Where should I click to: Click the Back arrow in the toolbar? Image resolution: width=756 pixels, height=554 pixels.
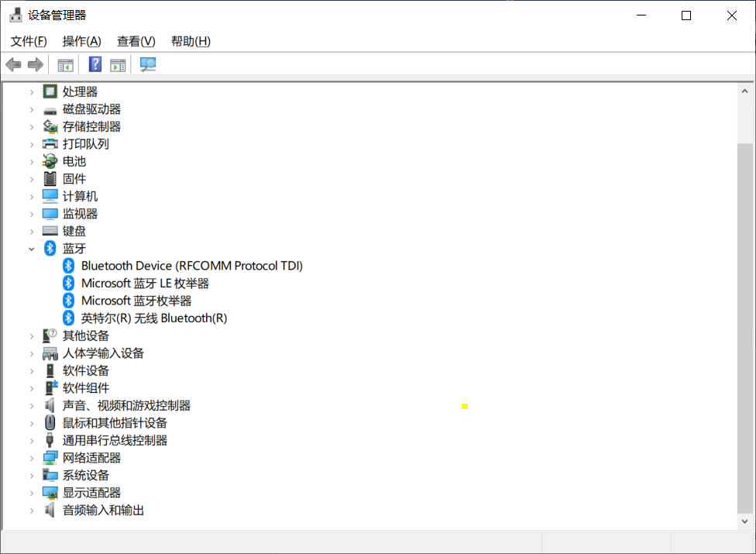pyautogui.click(x=13, y=64)
